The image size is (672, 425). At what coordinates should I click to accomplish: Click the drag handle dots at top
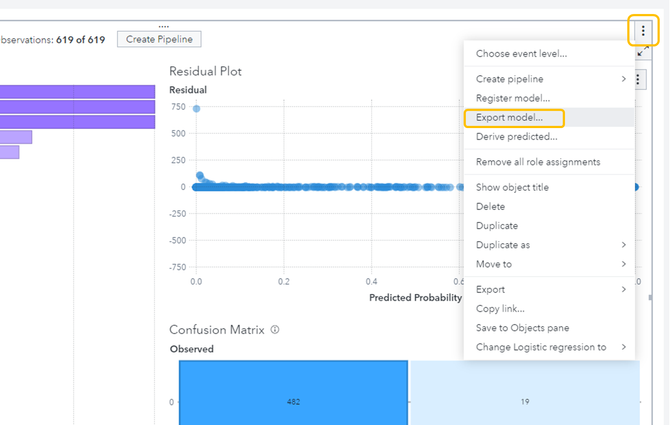pyautogui.click(x=164, y=26)
